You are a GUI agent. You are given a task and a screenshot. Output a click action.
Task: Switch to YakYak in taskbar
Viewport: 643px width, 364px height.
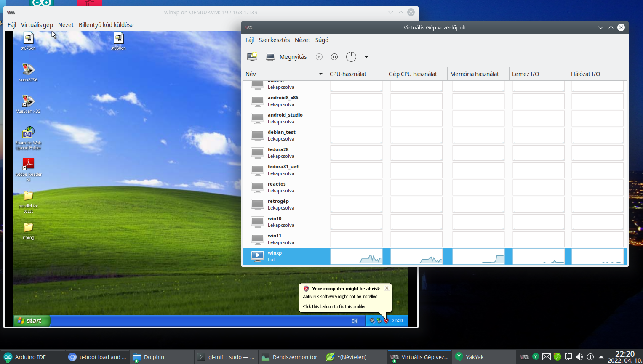484,357
